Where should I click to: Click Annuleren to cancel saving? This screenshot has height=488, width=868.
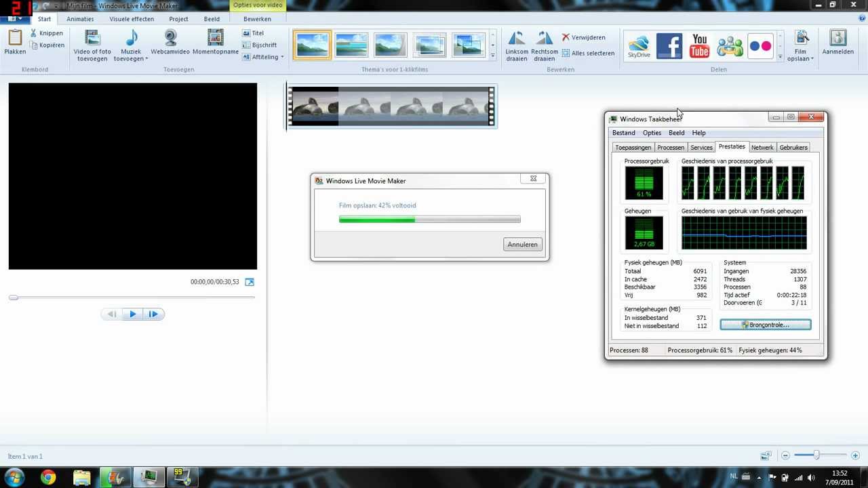pos(522,244)
